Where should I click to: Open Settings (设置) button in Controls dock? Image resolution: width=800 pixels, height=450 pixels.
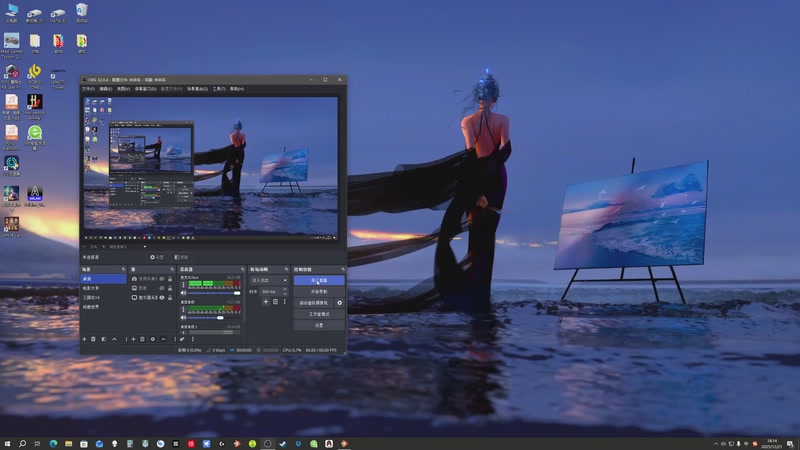[319, 326]
